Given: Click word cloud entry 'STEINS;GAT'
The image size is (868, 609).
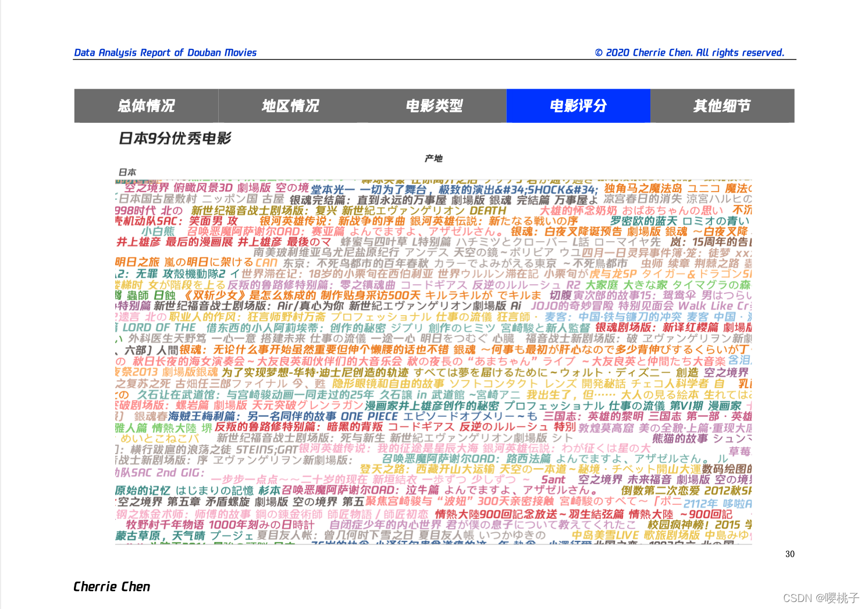Looking at the screenshot, I should point(266,449).
